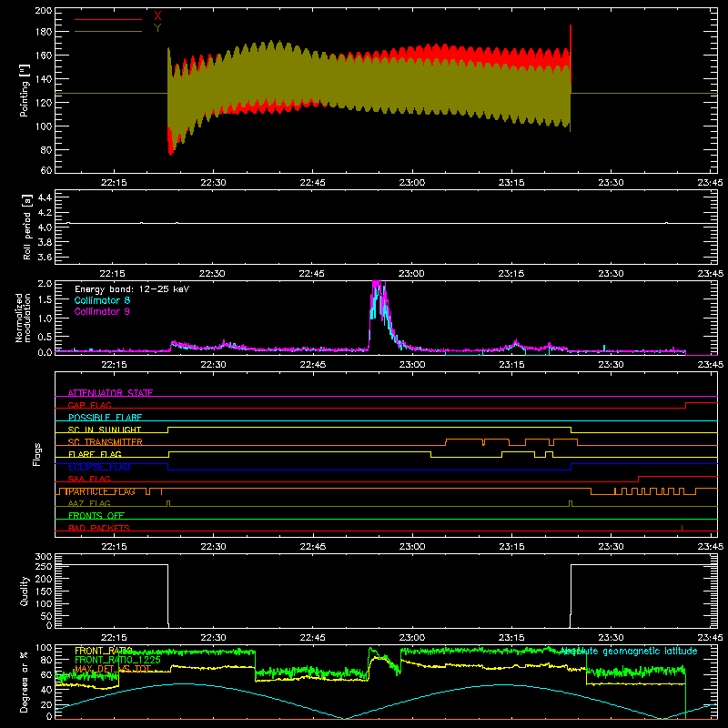This screenshot has height=728, width=728.
Task: Select the yellow FRONT_RATIO legend label
Action: (x=103, y=651)
